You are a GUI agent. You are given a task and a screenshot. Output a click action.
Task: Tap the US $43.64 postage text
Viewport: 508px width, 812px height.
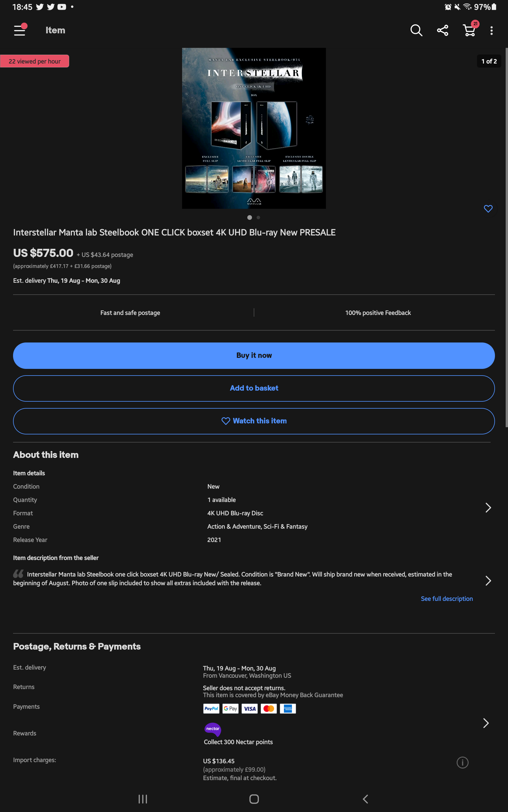click(x=105, y=255)
